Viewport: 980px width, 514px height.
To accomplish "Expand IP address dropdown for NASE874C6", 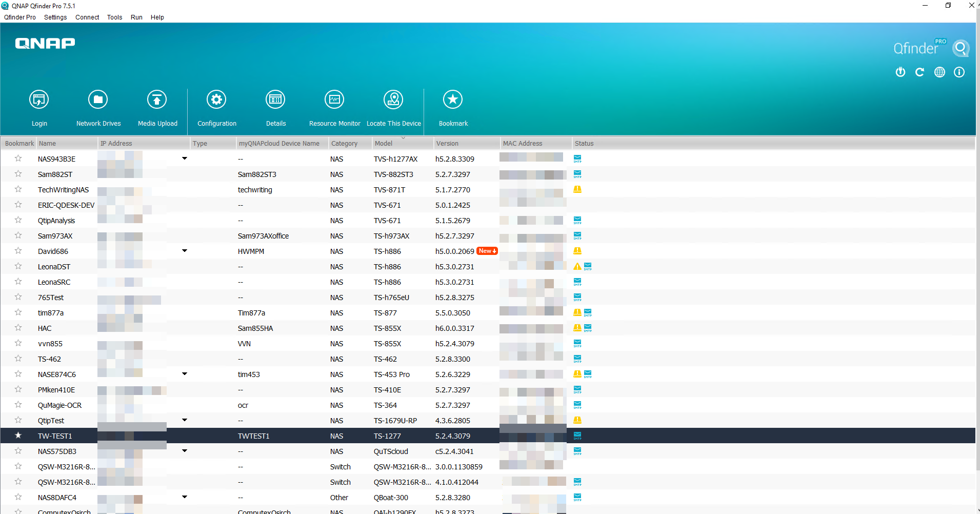I will [x=185, y=374].
